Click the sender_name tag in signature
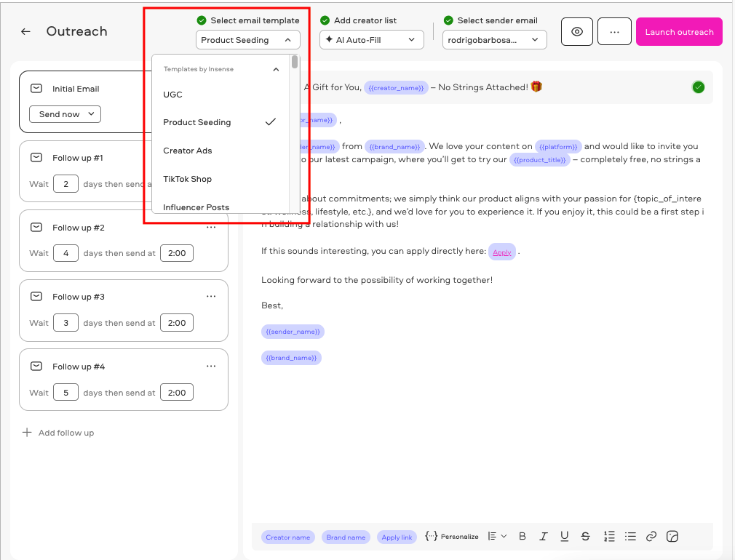The height and width of the screenshot is (560, 735). [293, 332]
